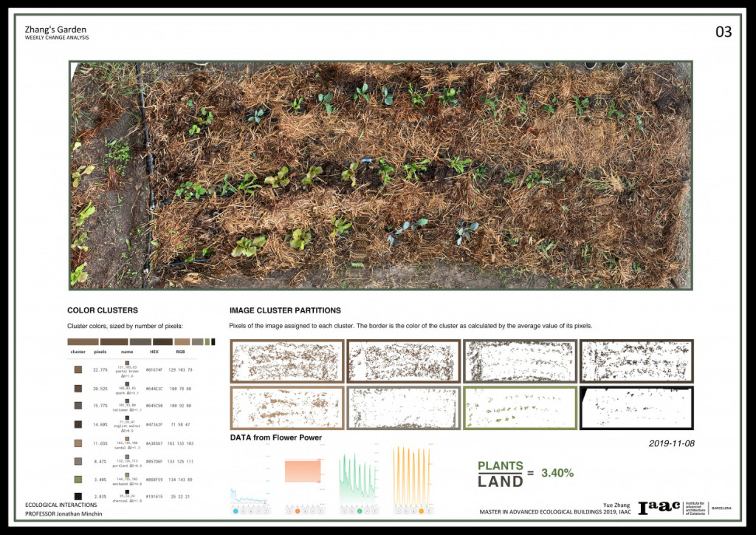Select the pastel brown cluster swatch

(x=78, y=369)
